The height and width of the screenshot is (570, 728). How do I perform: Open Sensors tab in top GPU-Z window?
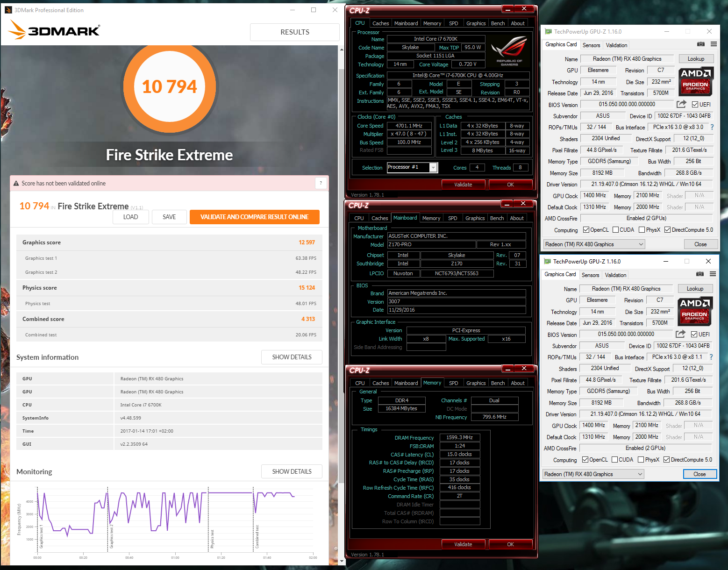pos(591,45)
